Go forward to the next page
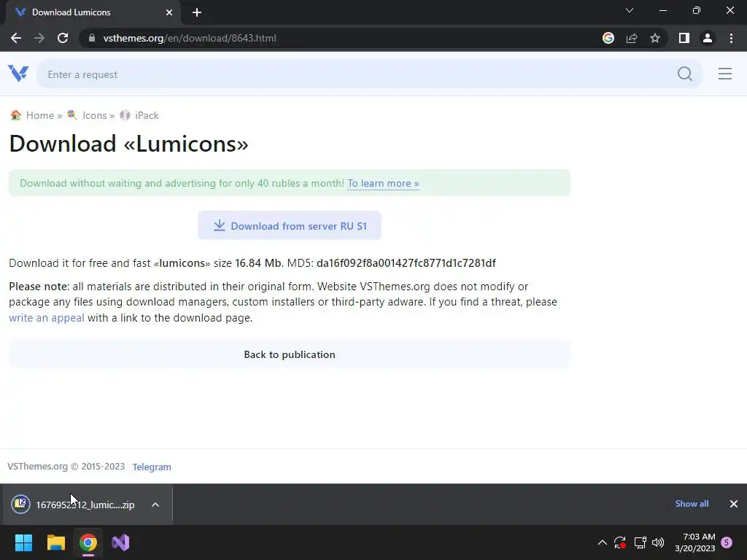The image size is (747, 560). tap(39, 38)
